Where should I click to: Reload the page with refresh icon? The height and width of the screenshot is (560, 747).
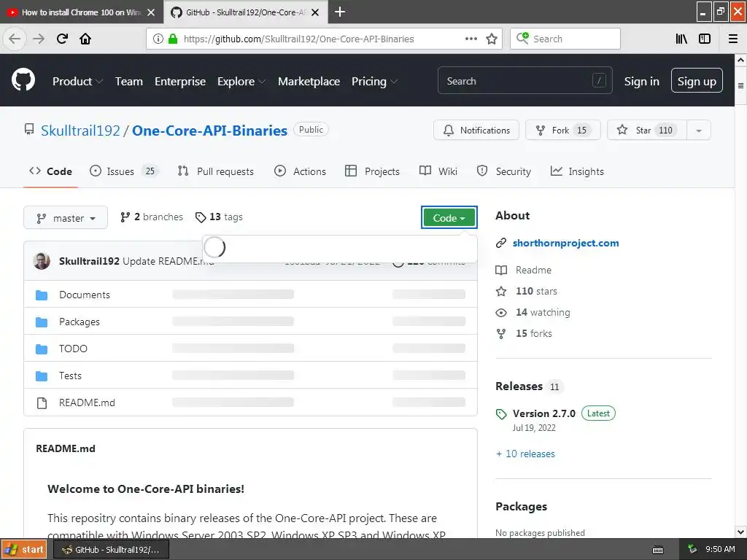click(x=62, y=39)
